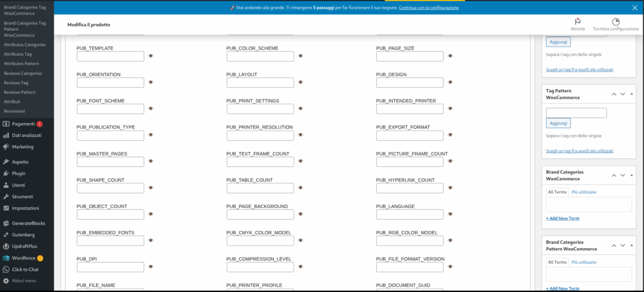The image size is (644, 292).
Task: Click the tag input in Tag Pattern WooCommerce
Action: [x=576, y=113]
